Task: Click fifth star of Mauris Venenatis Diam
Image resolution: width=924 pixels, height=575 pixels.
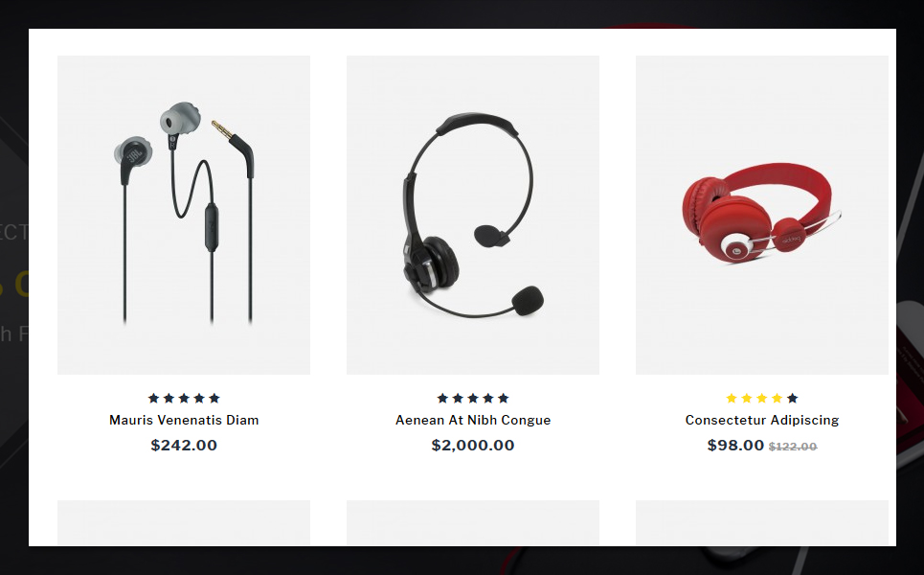Action: [x=214, y=398]
